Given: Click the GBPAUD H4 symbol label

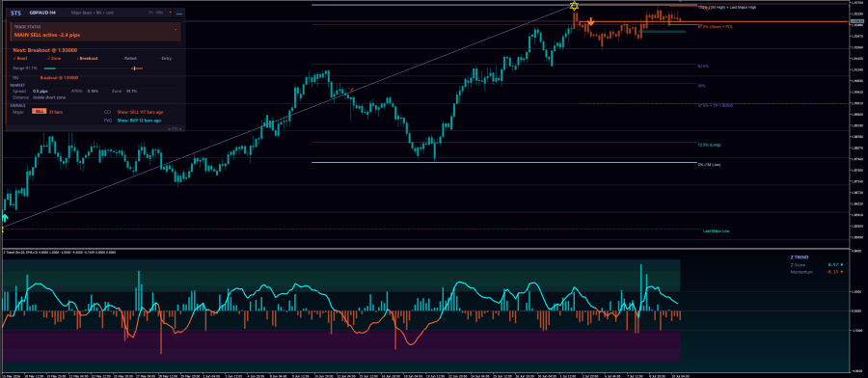Looking at the screenshot, I should click(42, 13).
